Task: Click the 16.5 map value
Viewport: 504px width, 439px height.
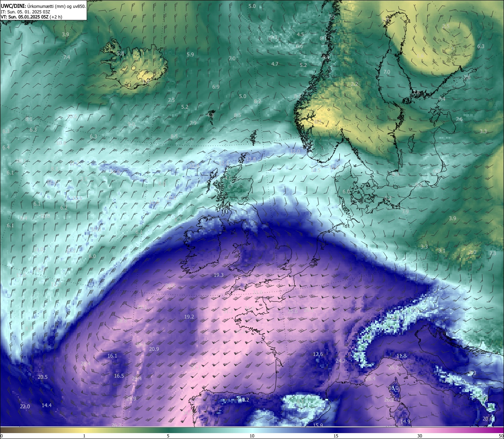Action: point(119,376)
